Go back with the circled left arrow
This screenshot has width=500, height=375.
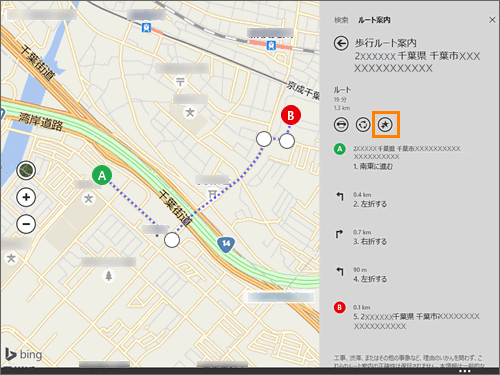point(341,43)
